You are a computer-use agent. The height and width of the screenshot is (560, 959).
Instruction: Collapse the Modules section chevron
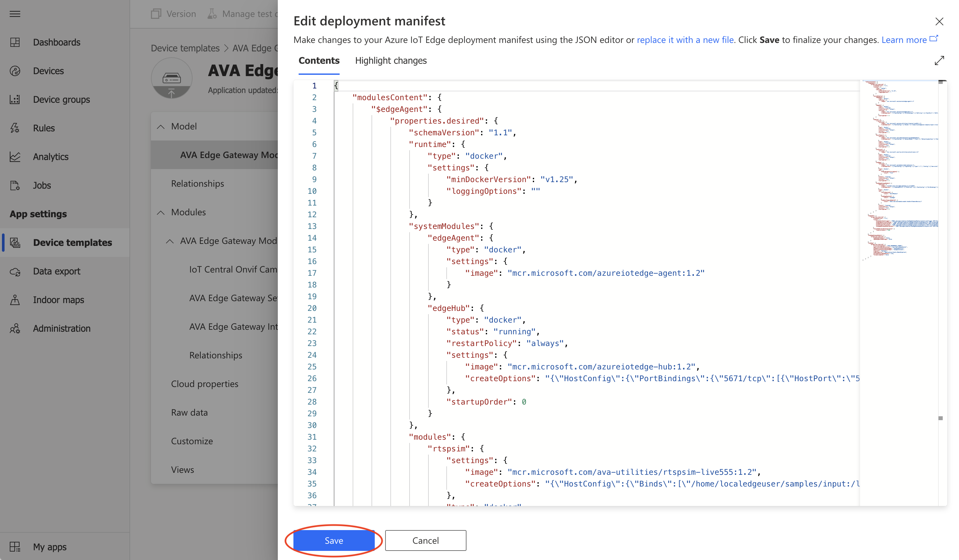(161, 212)
